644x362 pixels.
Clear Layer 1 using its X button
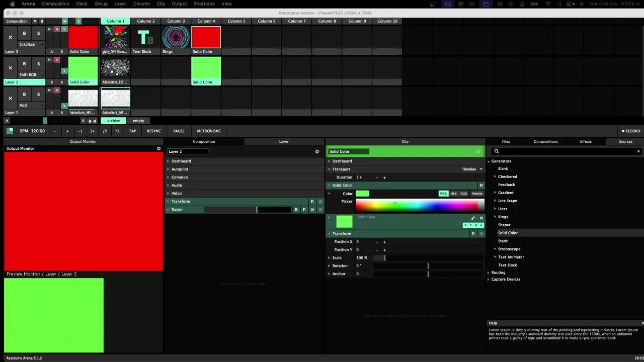10,98
